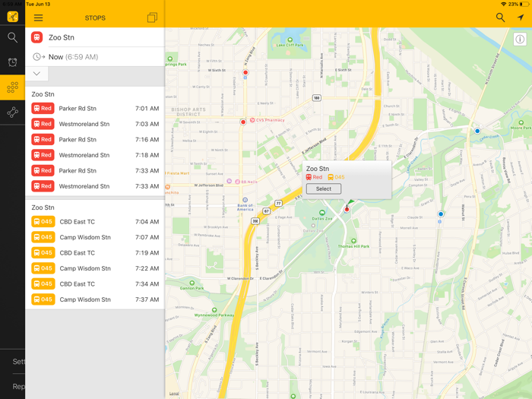Select Camp Wisdom Stn 7:22 AM departure
This screenshot has height=399, width=532.
point(95,269)
